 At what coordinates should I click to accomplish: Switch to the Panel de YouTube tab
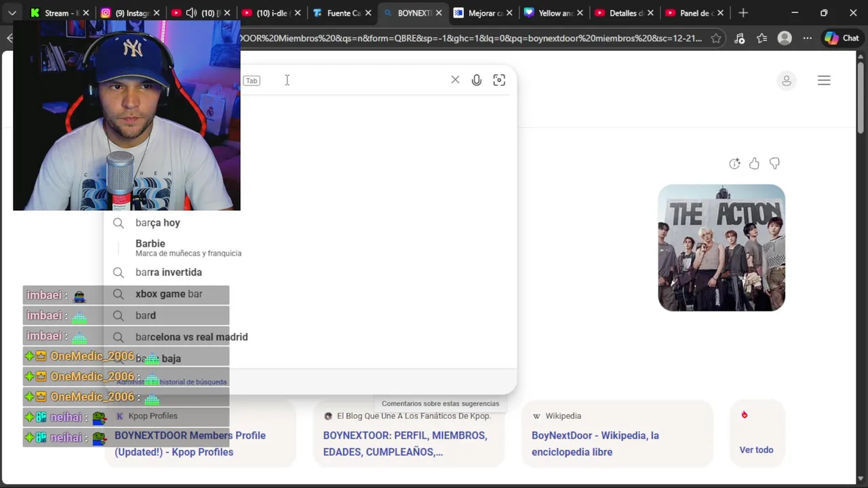coord(695,13)
